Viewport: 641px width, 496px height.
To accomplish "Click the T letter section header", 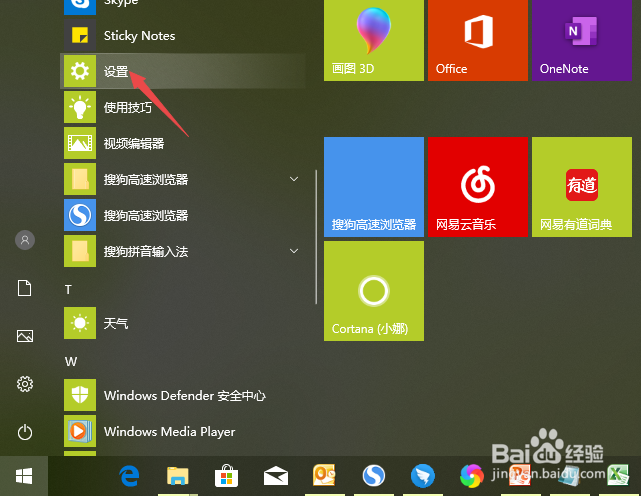I will (68, 290).
